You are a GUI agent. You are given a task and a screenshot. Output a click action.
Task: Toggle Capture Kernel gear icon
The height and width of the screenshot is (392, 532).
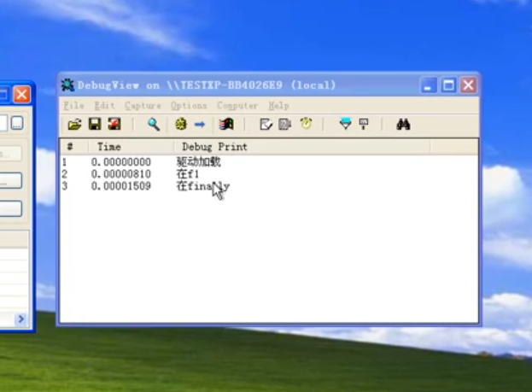pos(181,124)
